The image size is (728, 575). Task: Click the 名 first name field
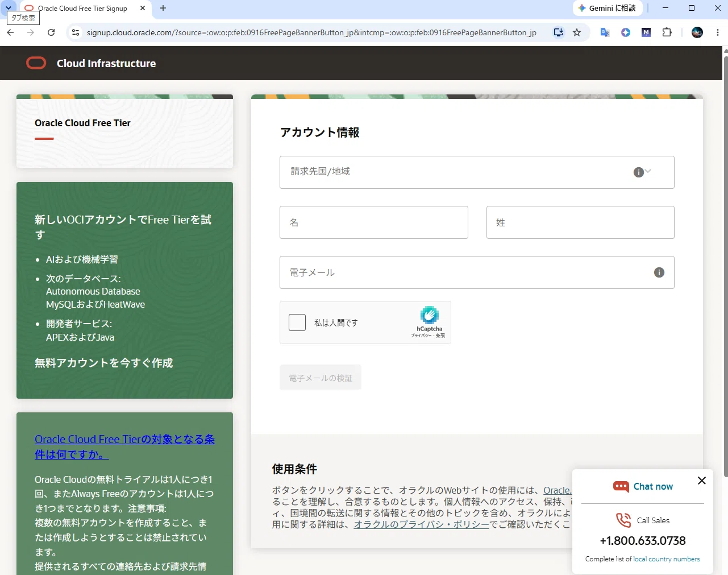[x=374, y=222]
